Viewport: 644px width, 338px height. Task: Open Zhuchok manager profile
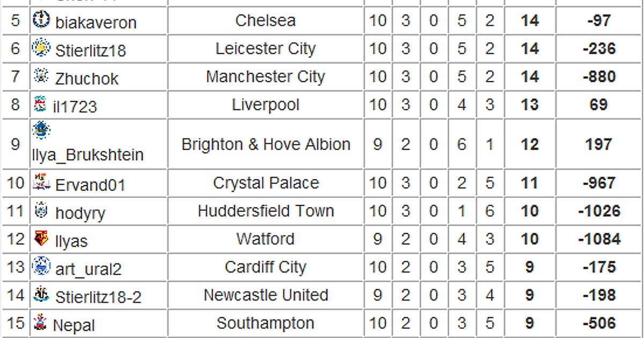coord(86,79)
